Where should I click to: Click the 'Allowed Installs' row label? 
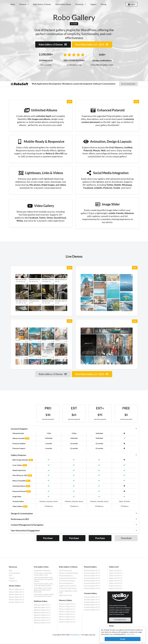(18, 433)
